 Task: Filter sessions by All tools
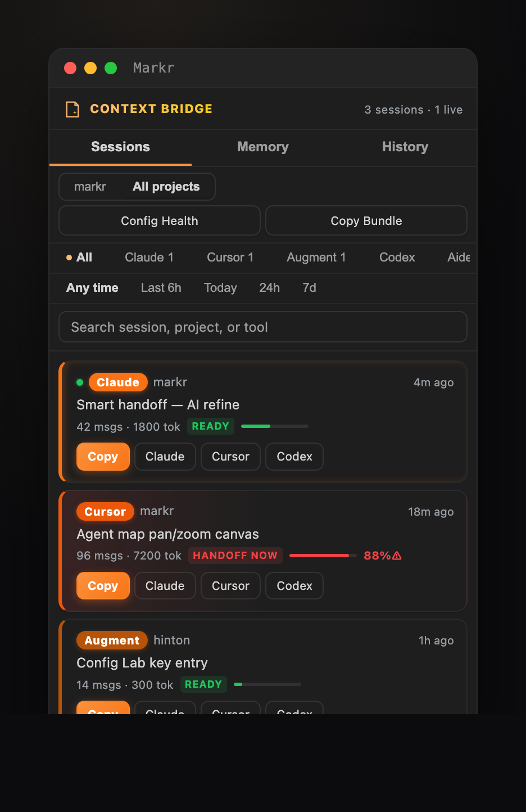79,258
